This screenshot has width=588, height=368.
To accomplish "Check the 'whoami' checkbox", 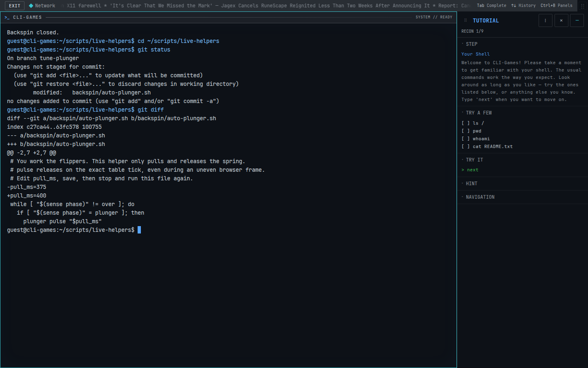I will pyautogui.click(x=465, y=139).
